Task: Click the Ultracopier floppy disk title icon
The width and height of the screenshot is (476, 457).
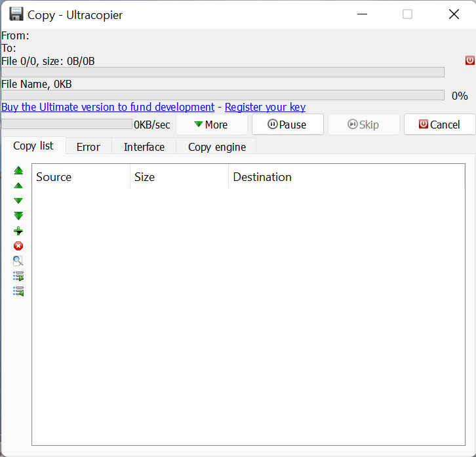Action: point(16,14)
